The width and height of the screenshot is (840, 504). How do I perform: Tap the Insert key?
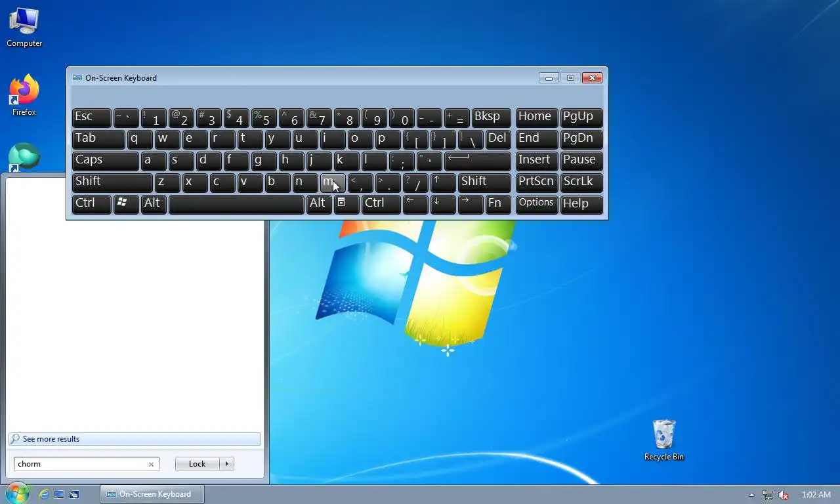click(x=537, y=161)
